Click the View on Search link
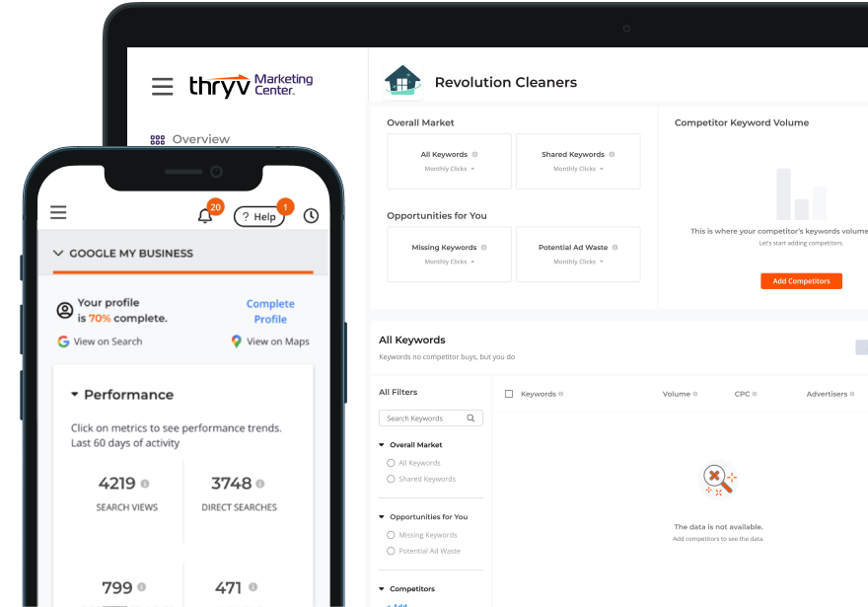The height and width of the screenshot is (607, 868). coord(108,341)
